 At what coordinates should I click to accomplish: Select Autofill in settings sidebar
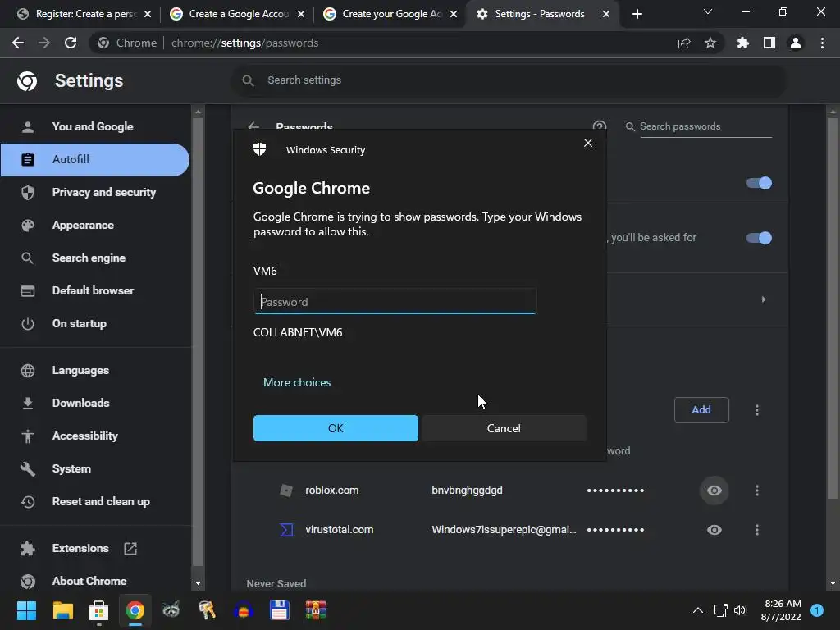click(x=95, y=160)
